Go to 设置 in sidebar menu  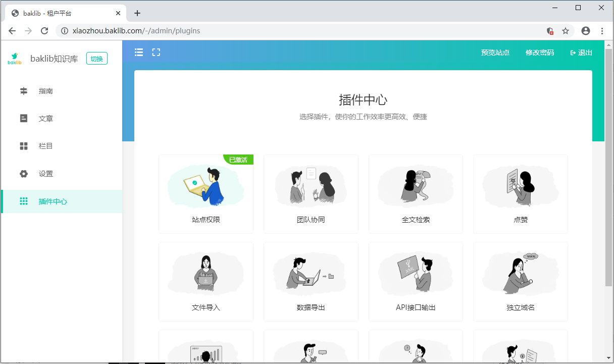coord(62,174)
